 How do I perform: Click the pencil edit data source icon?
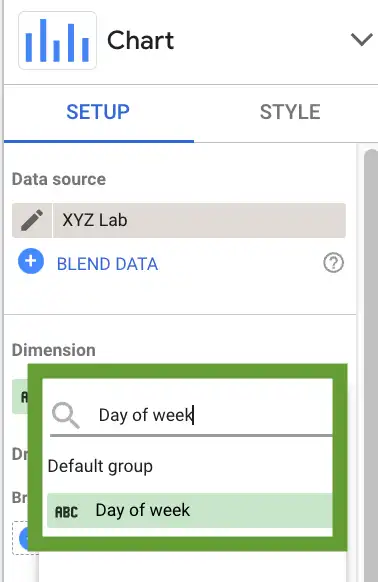click(x=32, y=220)
